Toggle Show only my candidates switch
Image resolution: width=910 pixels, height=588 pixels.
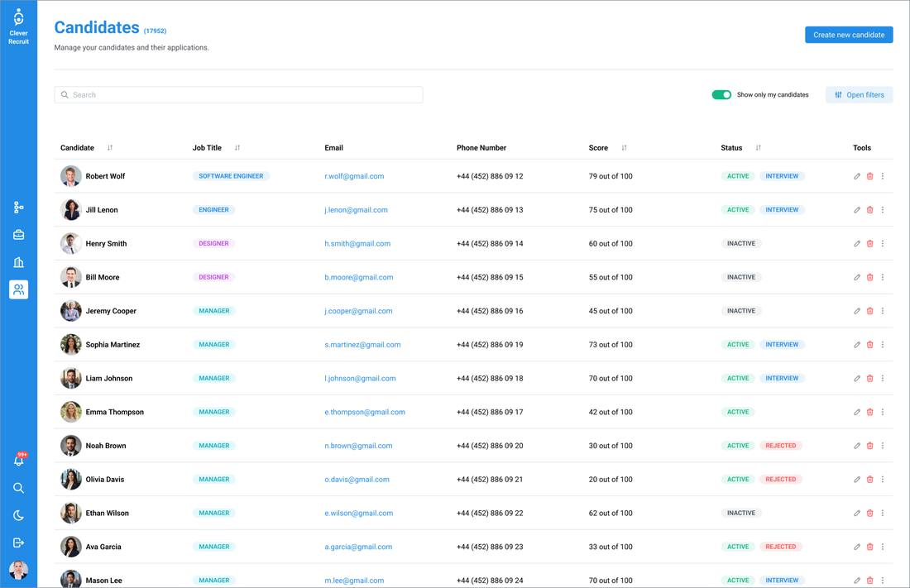pos(721,94)
